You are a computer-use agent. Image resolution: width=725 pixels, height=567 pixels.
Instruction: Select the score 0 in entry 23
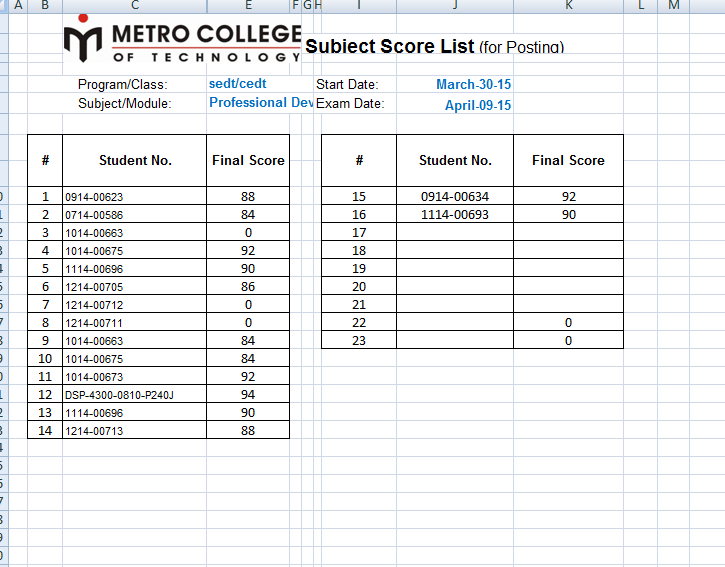click(x=569, y=340)
